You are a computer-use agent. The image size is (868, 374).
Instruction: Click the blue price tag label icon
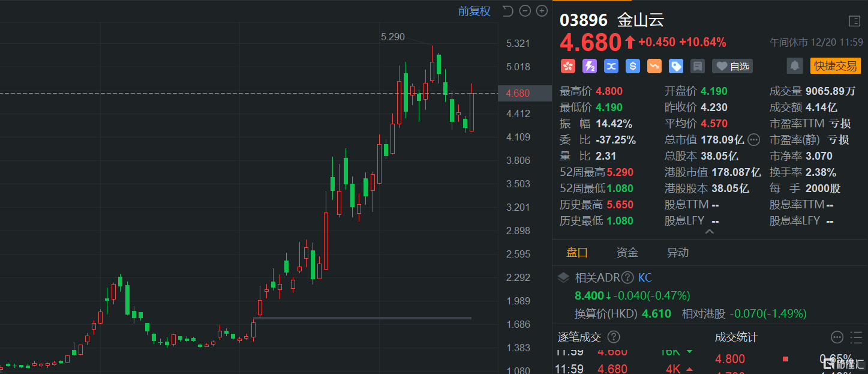click(675, 66)
